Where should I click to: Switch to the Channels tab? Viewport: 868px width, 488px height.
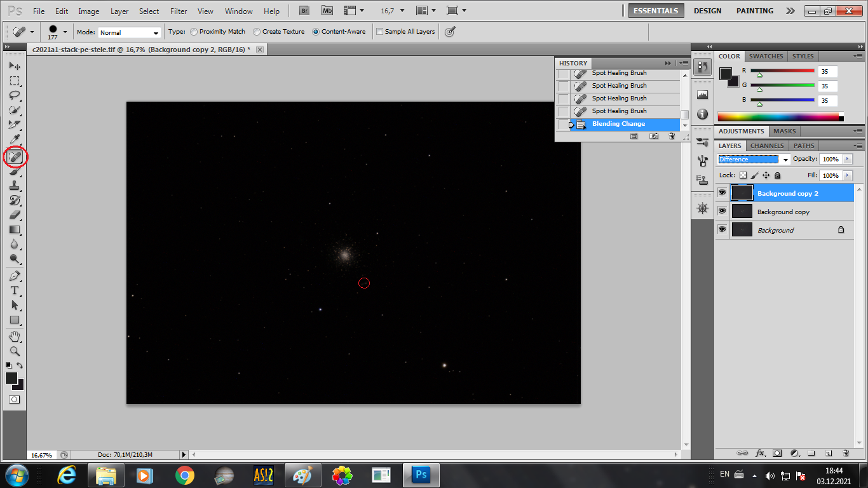point(767,146)
